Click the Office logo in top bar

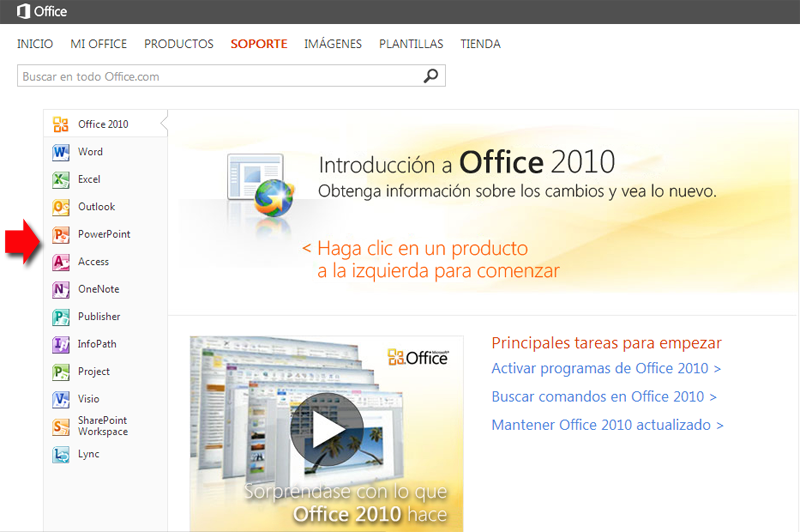[42, 11]
